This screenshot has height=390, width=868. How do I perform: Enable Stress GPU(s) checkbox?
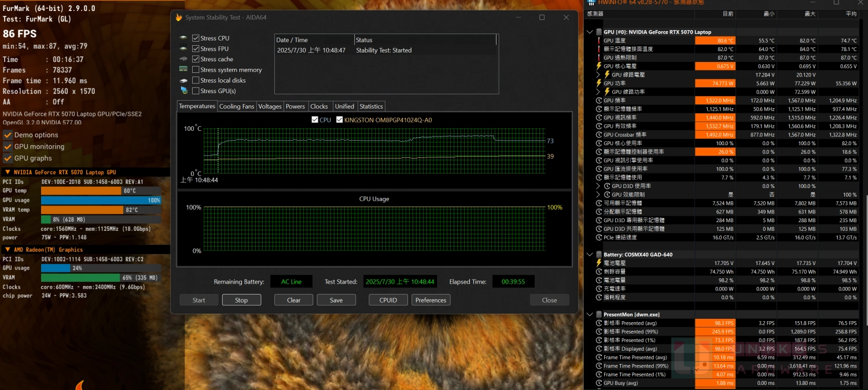196,91
